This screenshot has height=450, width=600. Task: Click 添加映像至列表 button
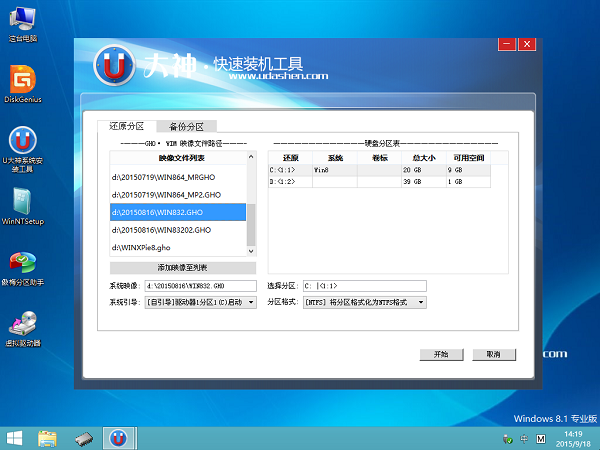pos(182,268)
